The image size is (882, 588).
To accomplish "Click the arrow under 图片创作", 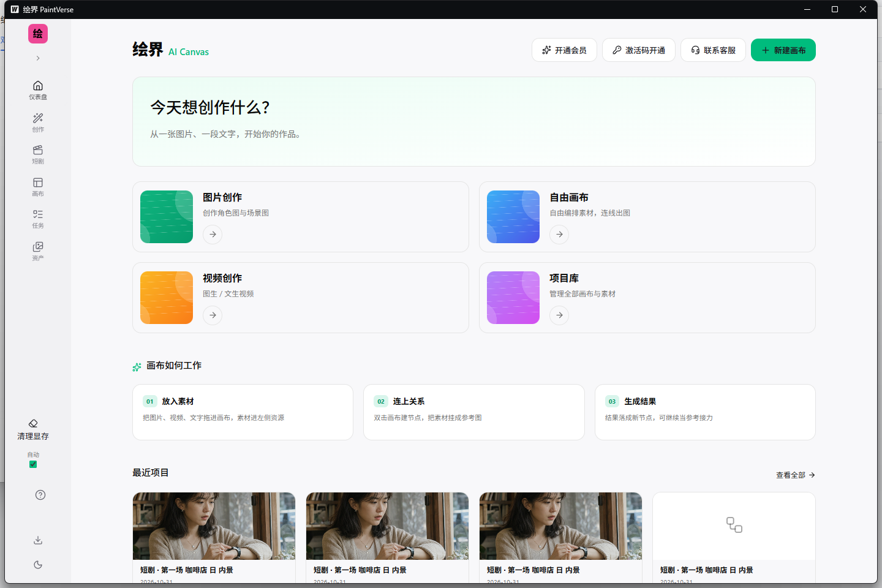I will tap(213, 235).
